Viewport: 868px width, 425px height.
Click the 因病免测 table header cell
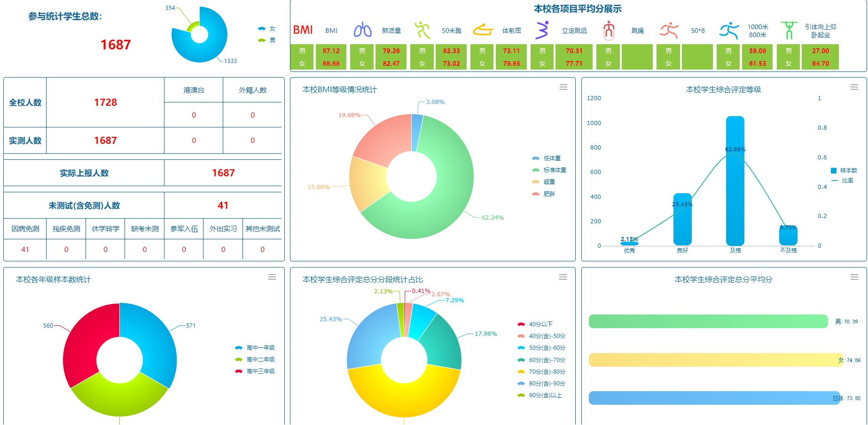coord(25,229)
